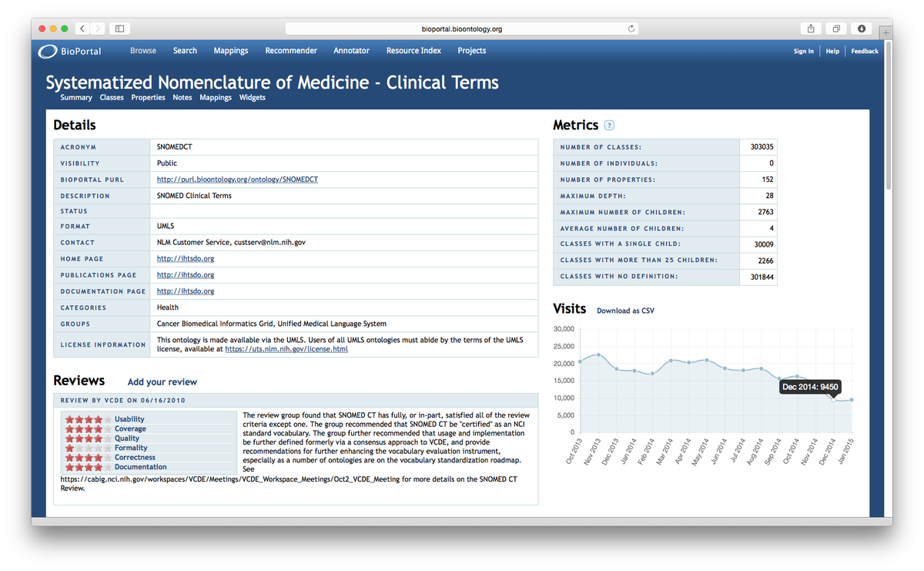Click the Coverage rating label
This screenshot has width=924, height=571.
(130, 429)
